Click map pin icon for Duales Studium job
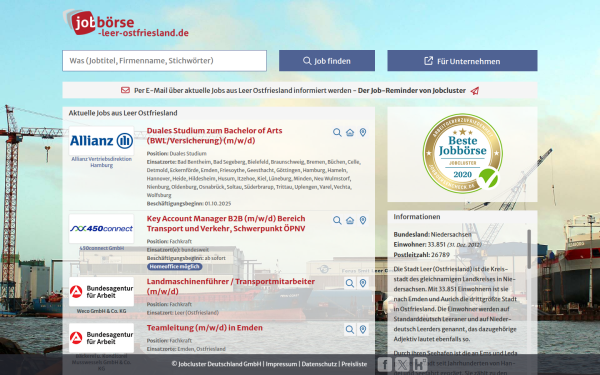Screen dimensions: 600x375 click(x=363, y=132)
